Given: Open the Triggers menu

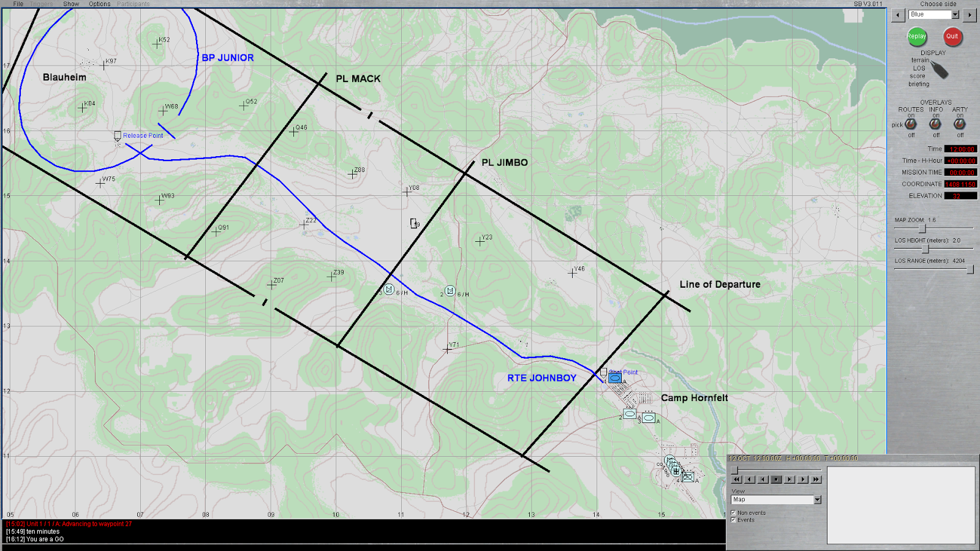Looking at the screenshot, I should click(42, 4).
